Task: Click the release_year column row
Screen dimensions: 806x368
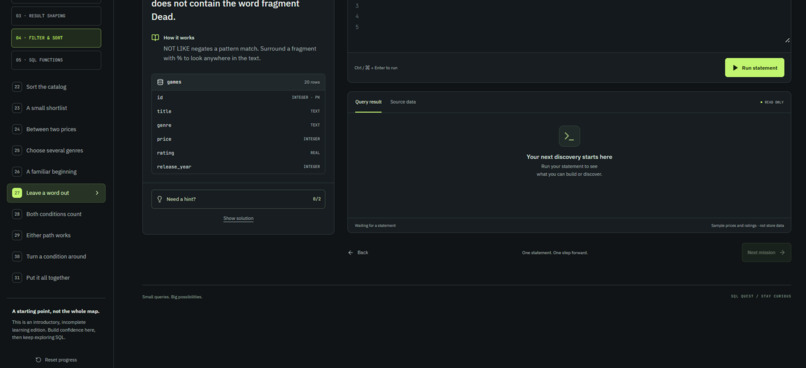Action: coord(238,167)
